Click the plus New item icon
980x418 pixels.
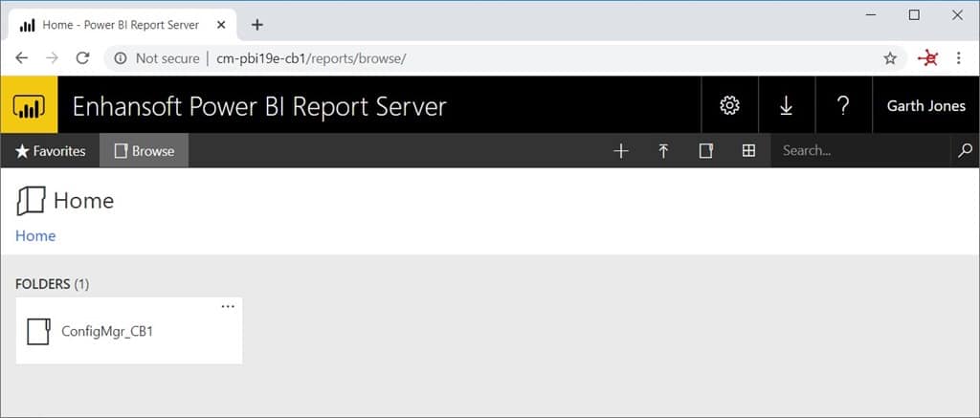click(620, 151)
